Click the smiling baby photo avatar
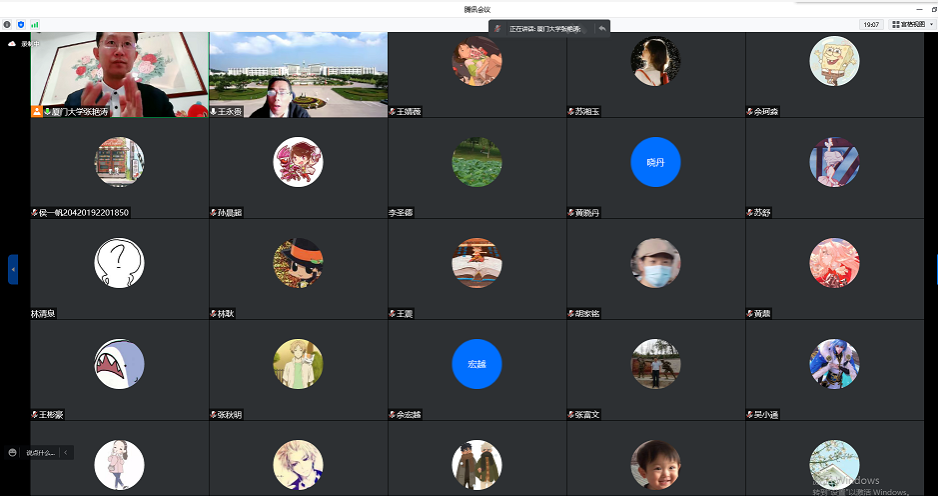Screen dimensions: 938x497 click(656, 465)
